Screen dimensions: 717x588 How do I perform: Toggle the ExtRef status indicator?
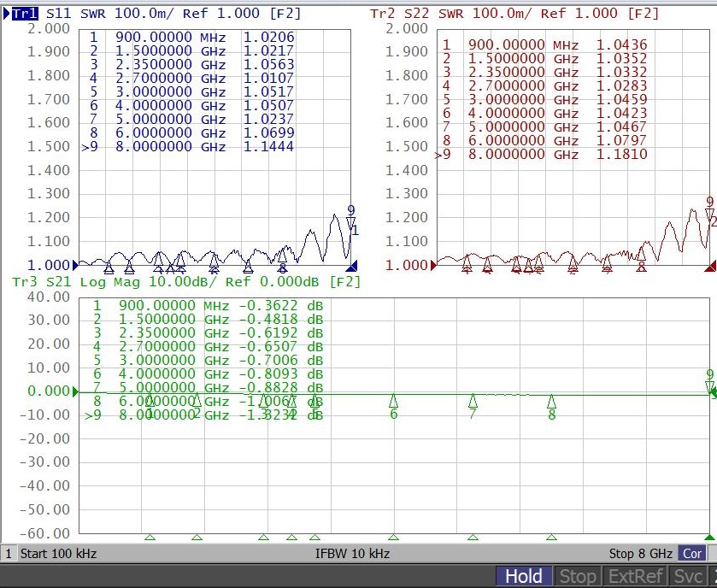(635, 576)
